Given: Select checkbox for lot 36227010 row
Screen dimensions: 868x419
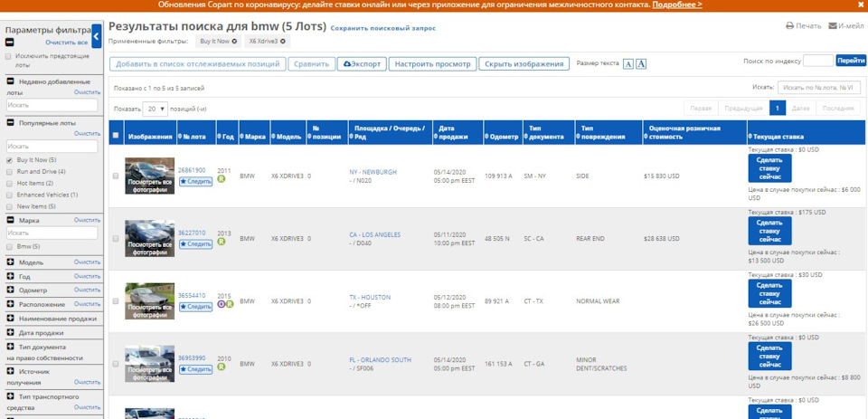Looking at the screenshot, I should pos(116,238).
